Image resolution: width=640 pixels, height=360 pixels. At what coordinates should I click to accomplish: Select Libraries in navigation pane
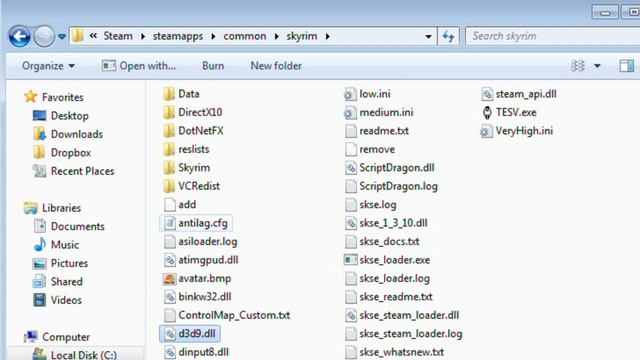coord(52,208)
